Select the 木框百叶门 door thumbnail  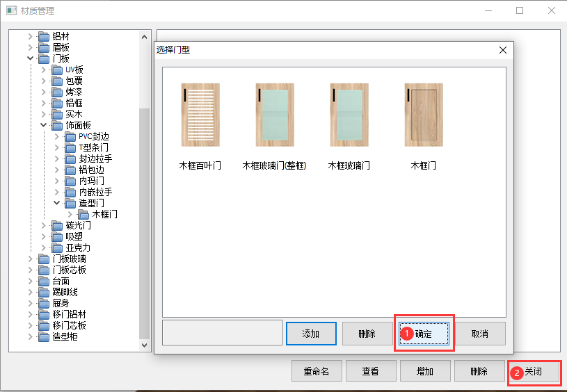pos(200,115)
